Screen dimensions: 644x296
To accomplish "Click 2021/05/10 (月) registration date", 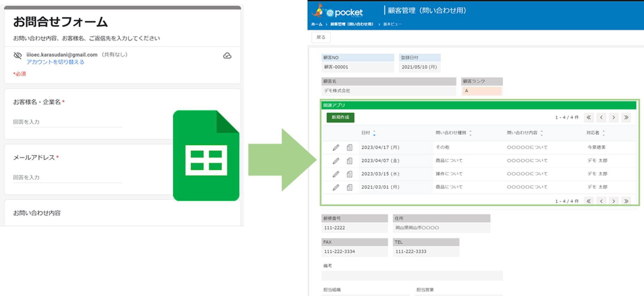I will point(420,67).
